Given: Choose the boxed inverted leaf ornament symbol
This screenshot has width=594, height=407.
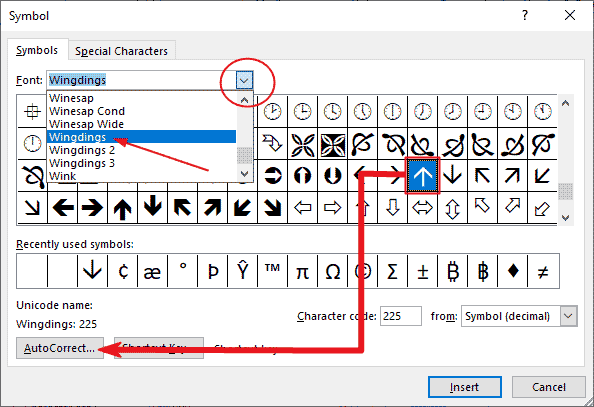Looking at the screenshot, I should pos(332,144).
